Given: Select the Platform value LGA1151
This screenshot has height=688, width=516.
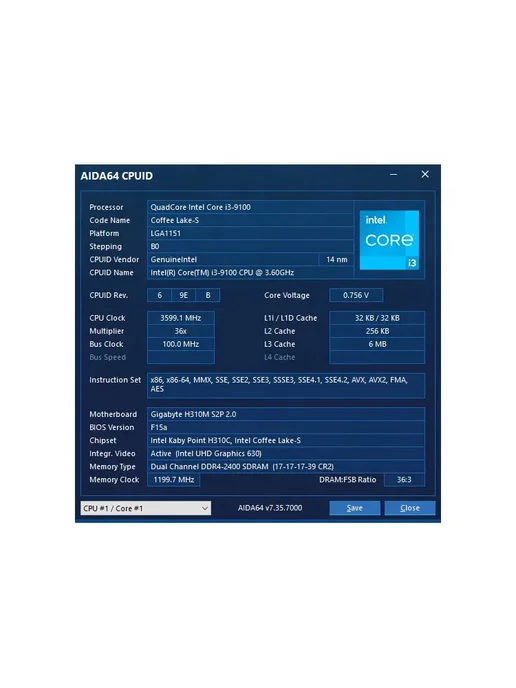Looking at the screenshot, I should tap(250, 233).
